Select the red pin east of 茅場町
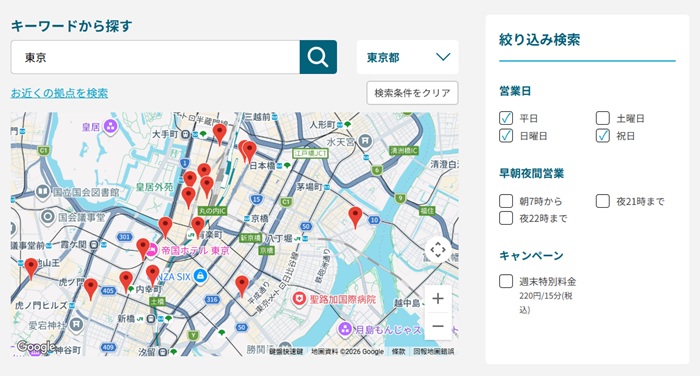Image resolution: width=700 pixels, height=376 pixels. (x=355, y=217)
